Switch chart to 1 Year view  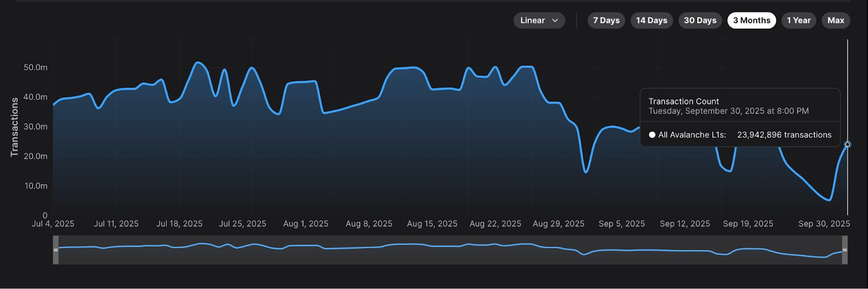click(799, 21)
